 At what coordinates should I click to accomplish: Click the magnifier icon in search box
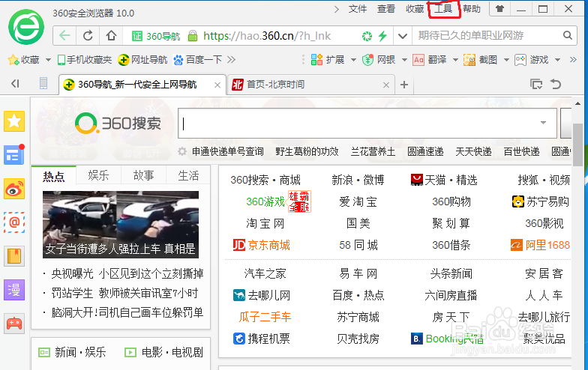click(567, 36)
